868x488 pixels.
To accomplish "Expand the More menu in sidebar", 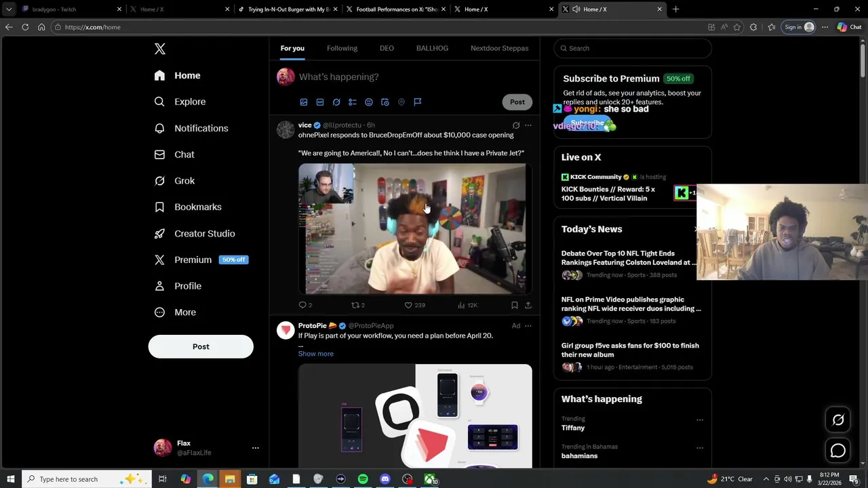I will [x=175, y=312].
